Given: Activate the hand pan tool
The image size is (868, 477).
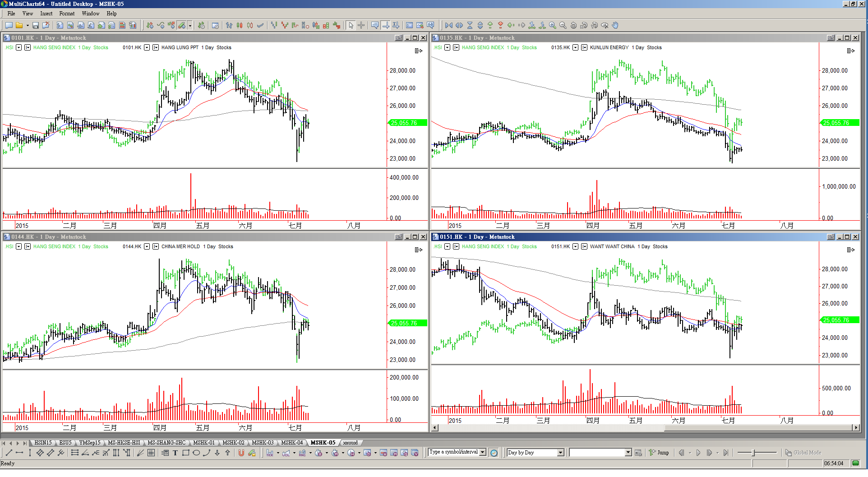Looking at the screenshot, I should (615, 25).
